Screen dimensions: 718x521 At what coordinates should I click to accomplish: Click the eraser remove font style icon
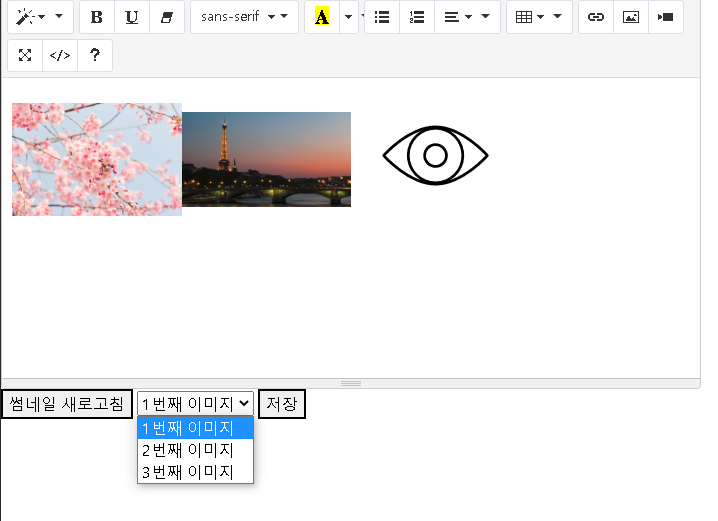coord(167,17)
